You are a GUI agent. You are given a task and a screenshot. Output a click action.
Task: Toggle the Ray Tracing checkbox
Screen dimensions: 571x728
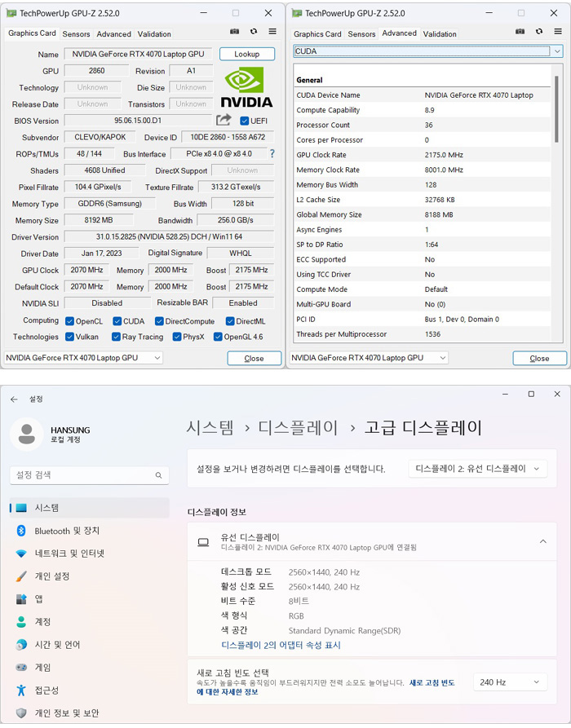click(x=117, y=337)
